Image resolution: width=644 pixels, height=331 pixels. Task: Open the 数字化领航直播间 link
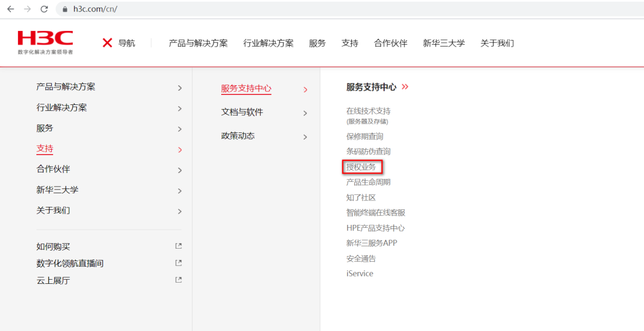70,263
